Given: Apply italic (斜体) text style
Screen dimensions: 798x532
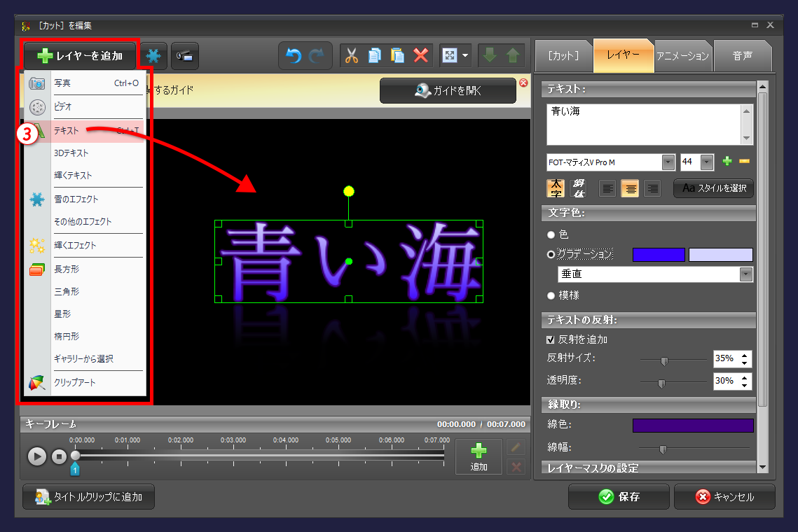Looking at the screenshot, I should [x=577, y=188].
